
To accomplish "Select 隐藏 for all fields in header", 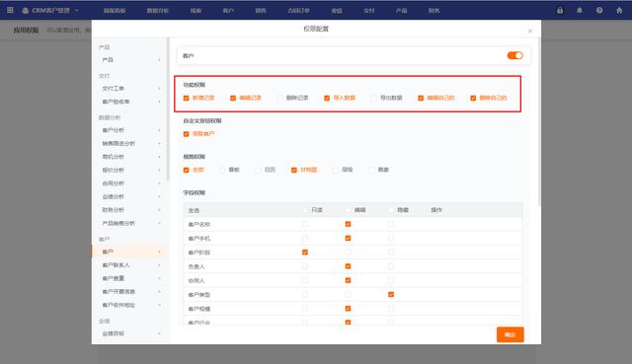I will (x=391, y=210).
